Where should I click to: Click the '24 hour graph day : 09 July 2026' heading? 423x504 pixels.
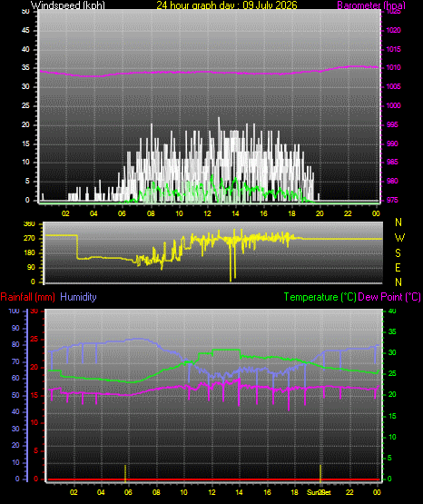pyautogui.click(x=227, y=5)
